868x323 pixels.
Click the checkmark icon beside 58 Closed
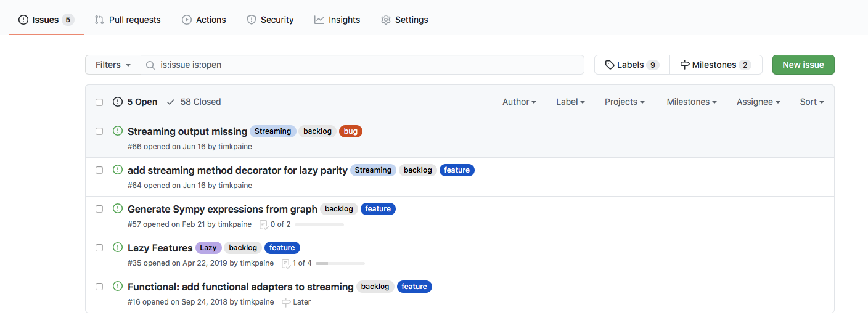(171, 102)
